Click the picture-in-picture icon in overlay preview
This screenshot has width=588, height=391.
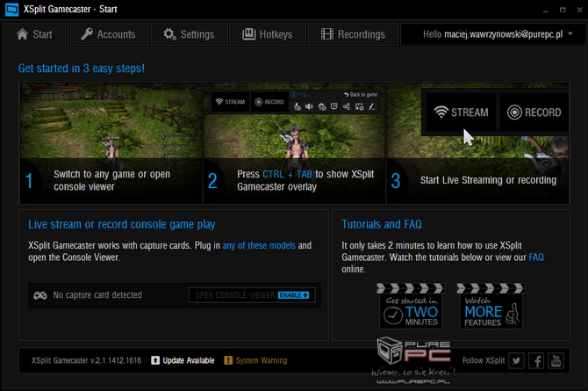(359, 107)
